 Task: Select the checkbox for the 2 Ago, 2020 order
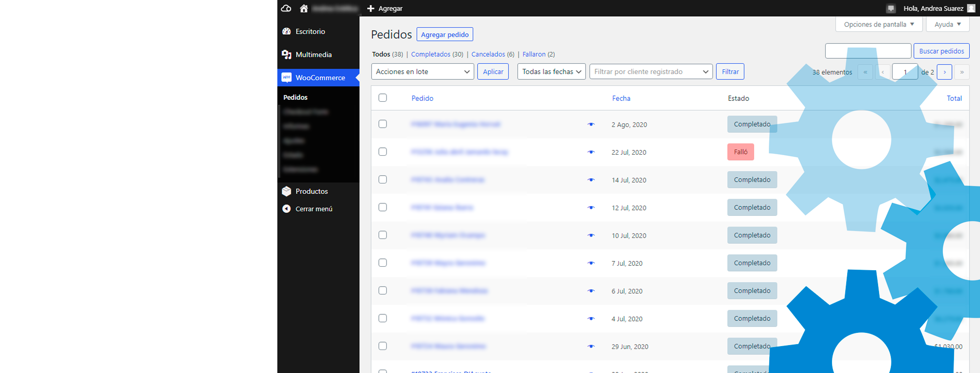point(383,124)
